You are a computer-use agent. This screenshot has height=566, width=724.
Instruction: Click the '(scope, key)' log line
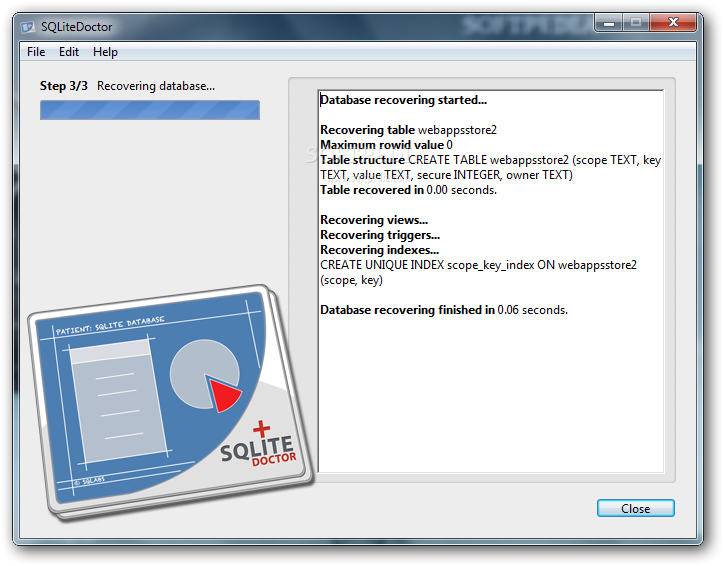351,280
